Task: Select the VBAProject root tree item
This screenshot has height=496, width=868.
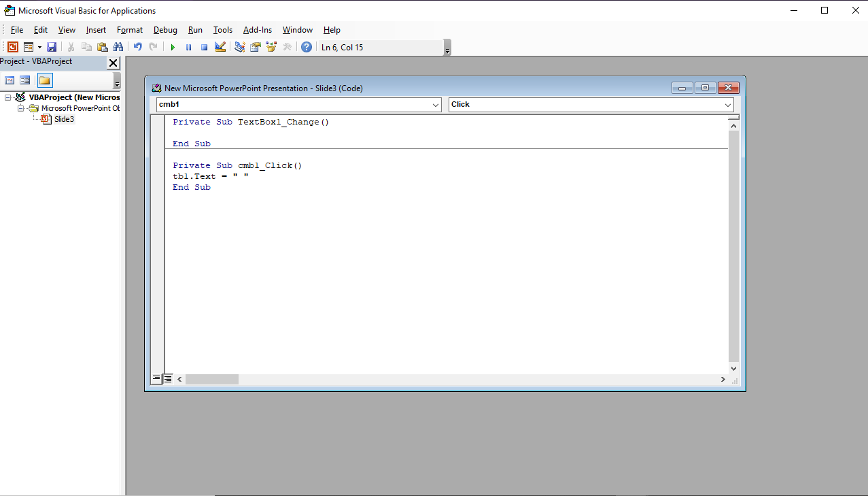Action: point(74,97)
